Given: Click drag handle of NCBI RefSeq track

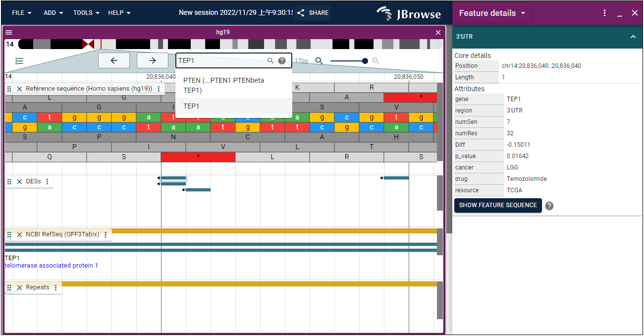Looking at the screenshot, I should 9,234.
